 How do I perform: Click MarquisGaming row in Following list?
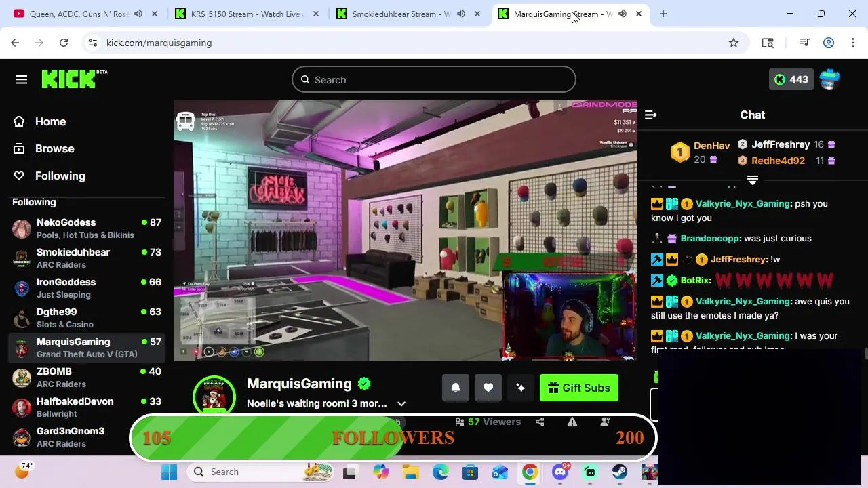[x=87, y=348]
